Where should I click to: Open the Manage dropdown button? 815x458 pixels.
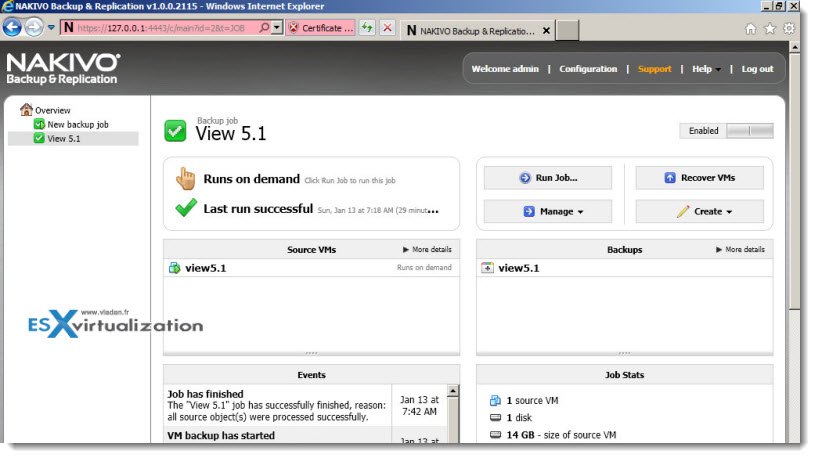tap(548, 212)
